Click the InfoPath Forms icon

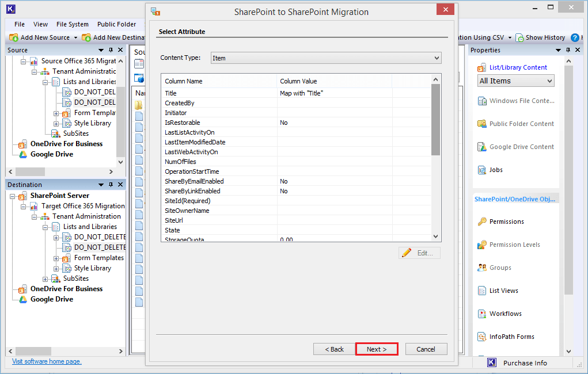482,337
